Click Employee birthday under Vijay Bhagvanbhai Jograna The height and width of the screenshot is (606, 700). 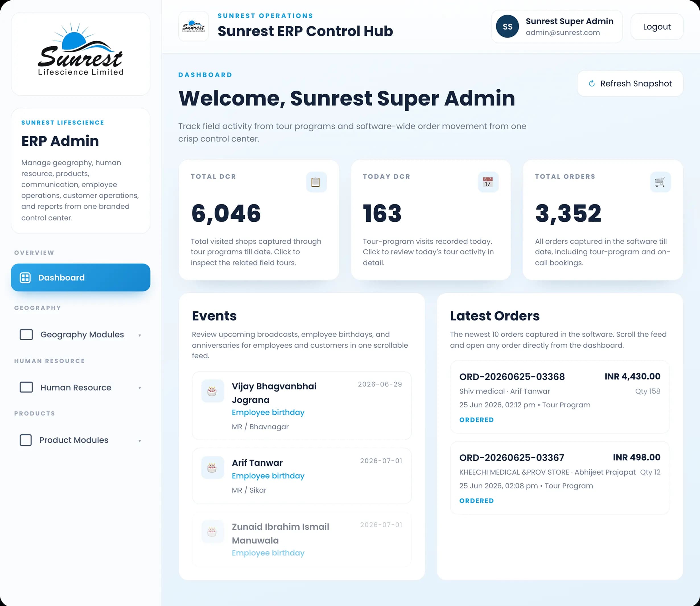click(268, 412)
